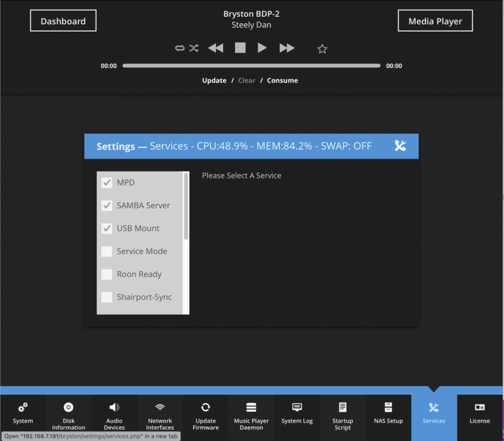This screenshot has height=441, width=504.
Task: Click the playback progress bar
Action: (251, 66)
